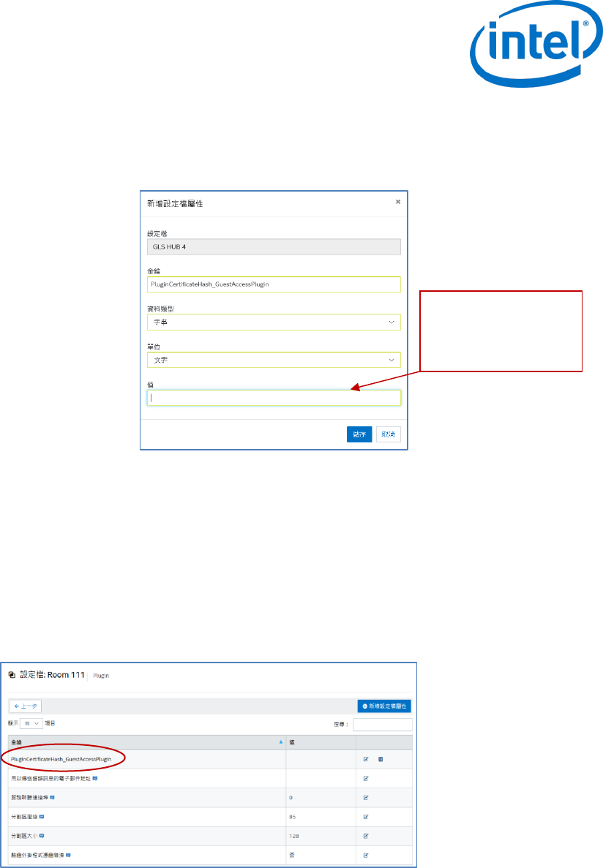
Task: Click the ascending sort arrow in the 金鑰 header
Action: tap(281, 742)
